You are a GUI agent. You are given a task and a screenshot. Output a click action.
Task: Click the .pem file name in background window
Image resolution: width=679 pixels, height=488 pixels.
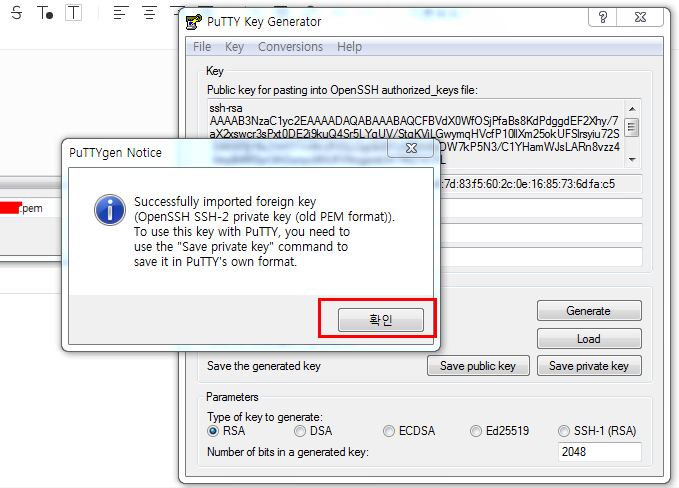[x=31, y=208]
